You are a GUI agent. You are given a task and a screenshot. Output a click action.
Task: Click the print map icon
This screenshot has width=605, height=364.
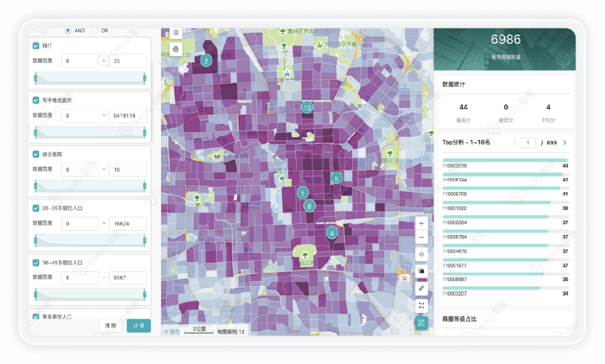tap(175, 49)
